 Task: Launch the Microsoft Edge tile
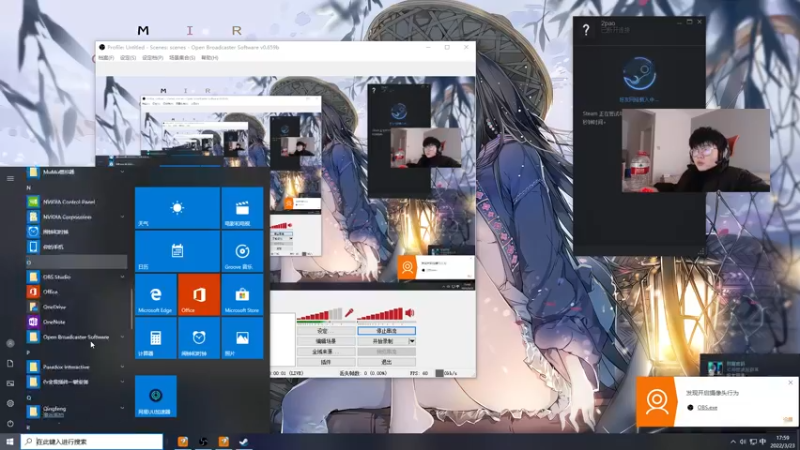[x=156, y=294]
